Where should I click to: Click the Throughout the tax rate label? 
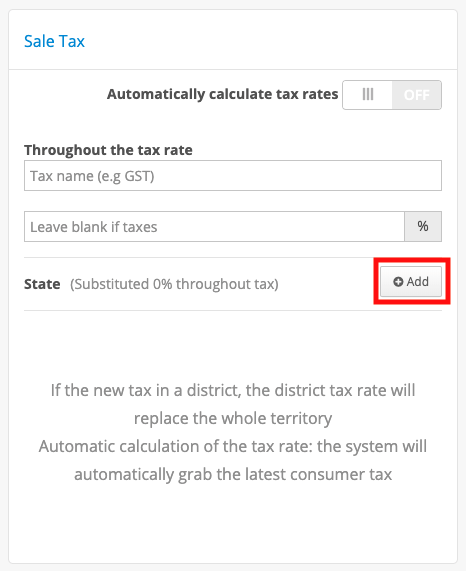[108, 150]
